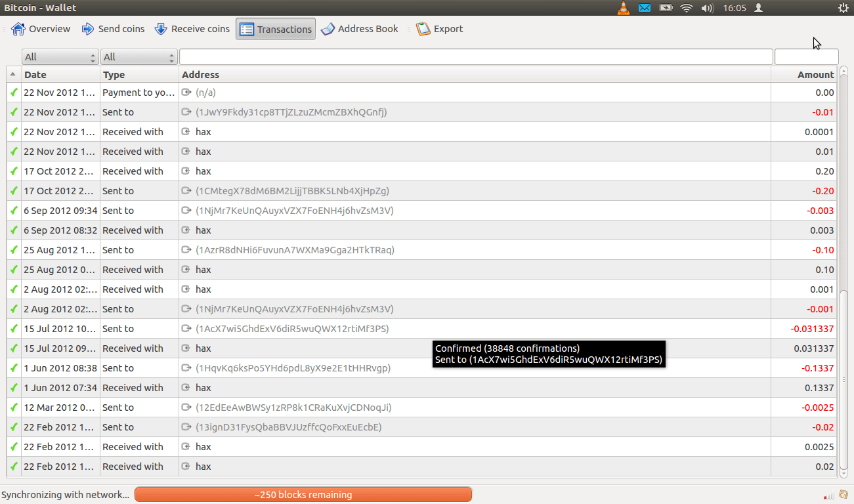Open the Address Book tab

tap(360, 29)
